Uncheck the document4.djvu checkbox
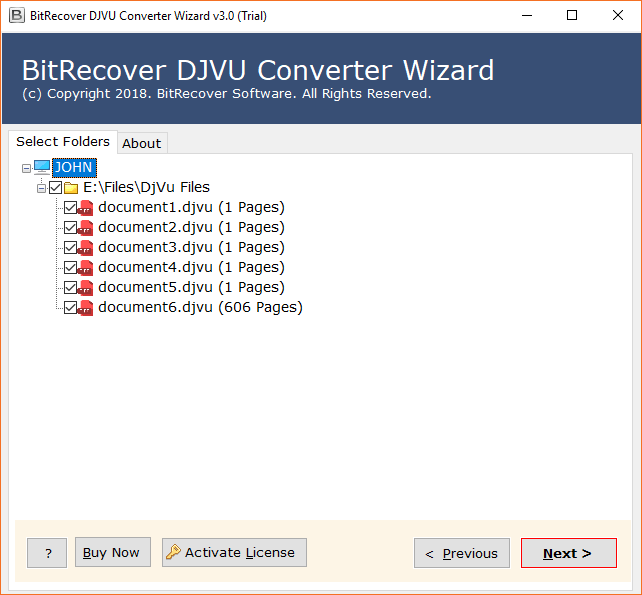Viewport: 642px width, 595px height. point(70,268)
